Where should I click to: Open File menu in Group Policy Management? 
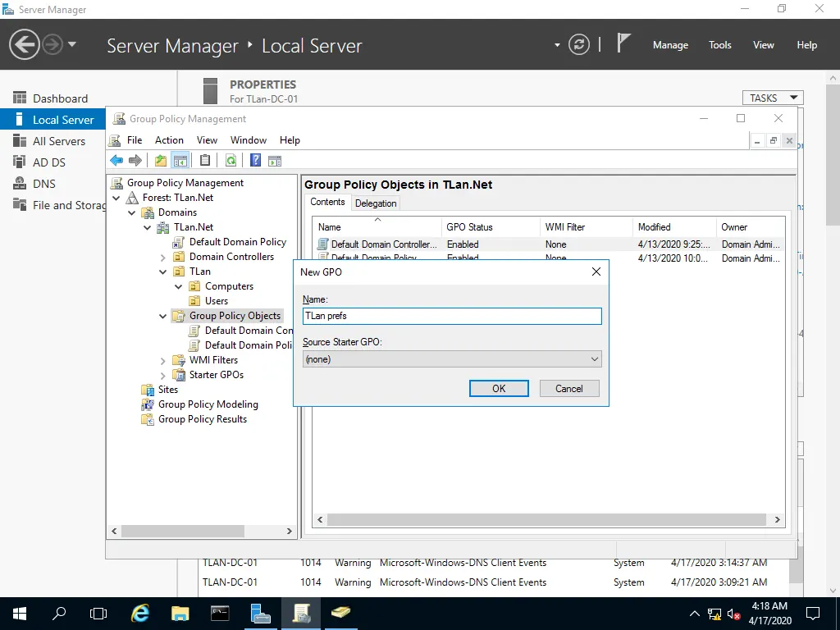(135, 139)
